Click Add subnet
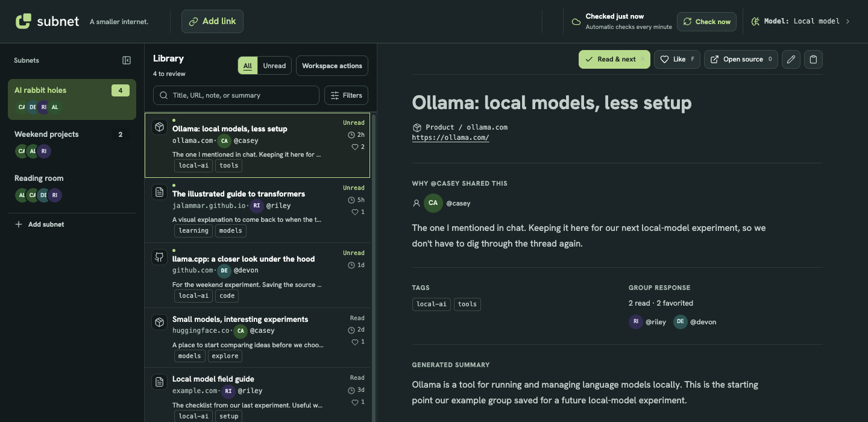Screen dimensions: 868x422 39,224
